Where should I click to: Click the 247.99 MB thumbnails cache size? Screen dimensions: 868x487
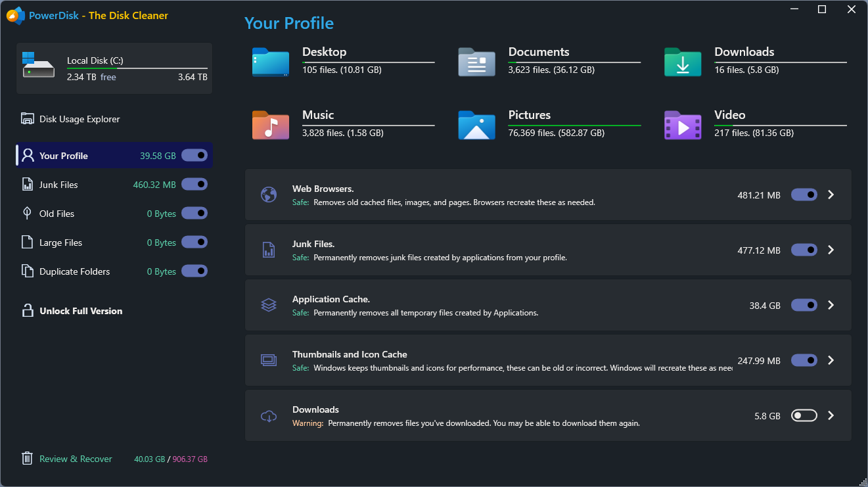pyautogui.click(x=759, y=361)
